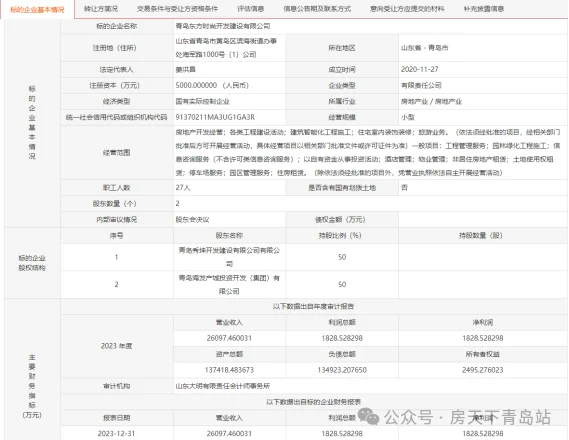Select the credit code 91370211MA3UG1GA3R
The width and height of the screenshot is (569, 440).
pos(215,117)
